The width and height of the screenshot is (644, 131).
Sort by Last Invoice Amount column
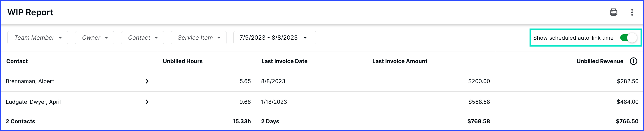399,61
